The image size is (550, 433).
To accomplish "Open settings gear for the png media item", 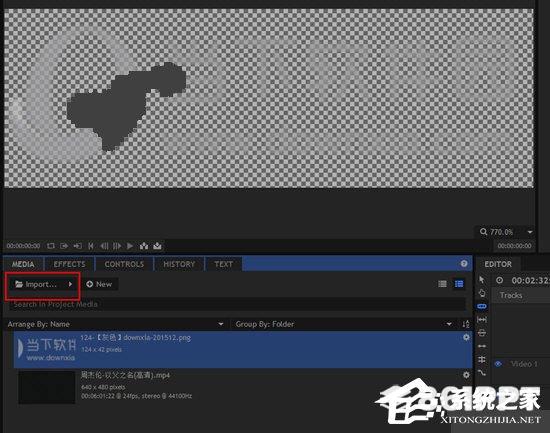I will (x=466, y=338).
